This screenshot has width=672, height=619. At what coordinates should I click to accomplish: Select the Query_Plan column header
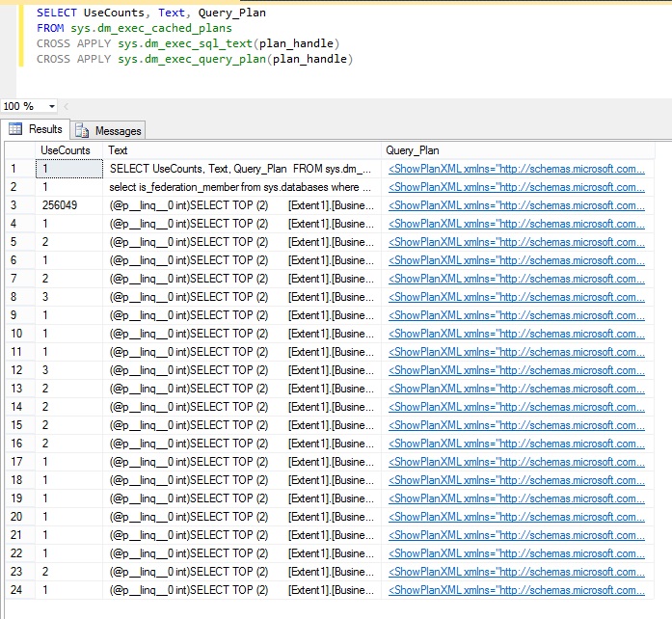coord(413,150)
